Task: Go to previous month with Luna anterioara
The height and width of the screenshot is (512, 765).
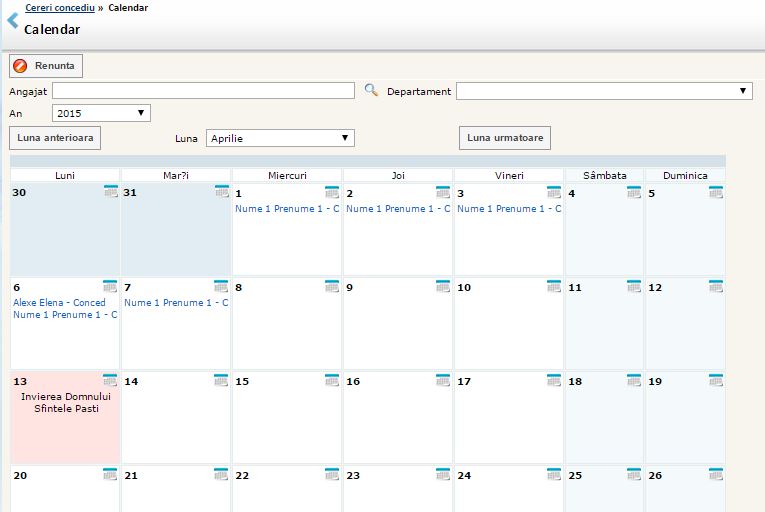Action: coord(55,138)
